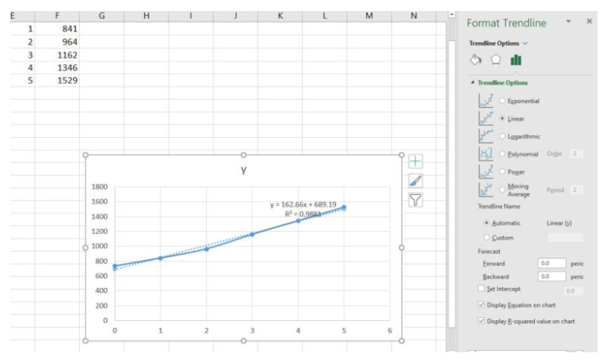Open the Trendline Options bar-chart tab icon
The width and height of the screenshot is (607, 364).
[515, 60]
